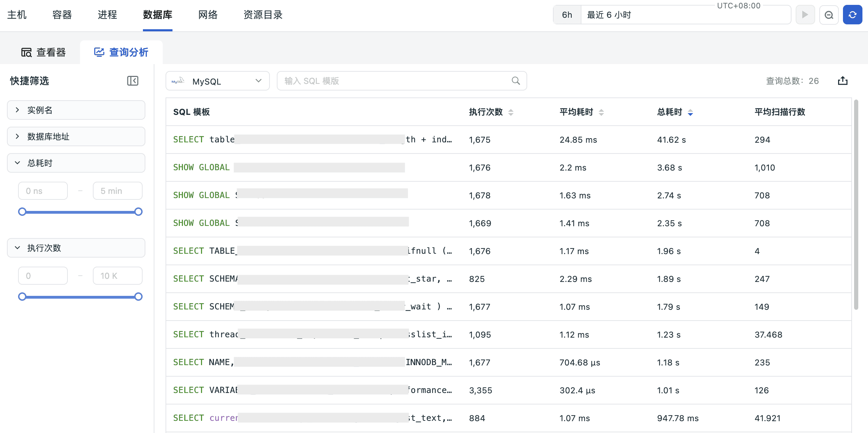Click the play auto-refresh button
The height and width of the screenshot is (433, 868).
tap(805, 15)
